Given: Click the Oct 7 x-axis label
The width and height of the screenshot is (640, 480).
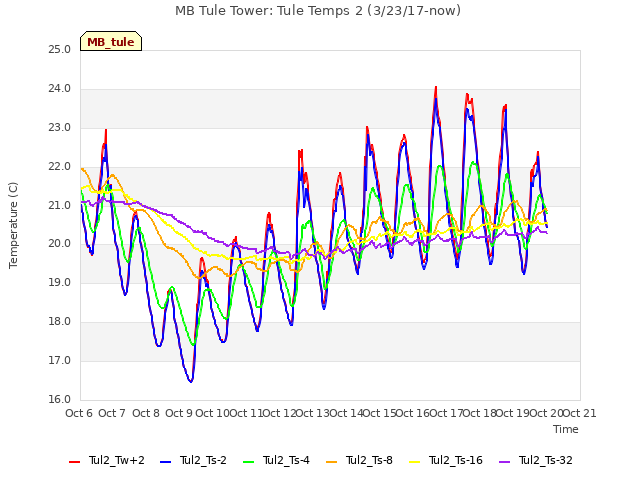Looking at the screenshot, I should tap(112, 413).
